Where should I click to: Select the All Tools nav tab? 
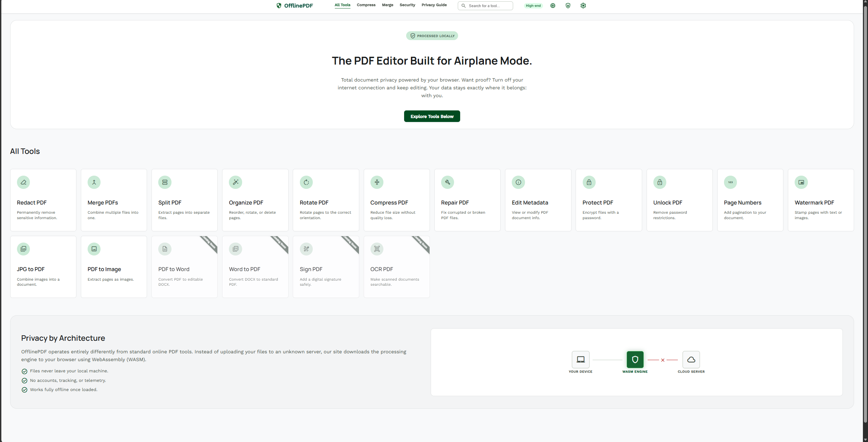(x=342, y=5)
